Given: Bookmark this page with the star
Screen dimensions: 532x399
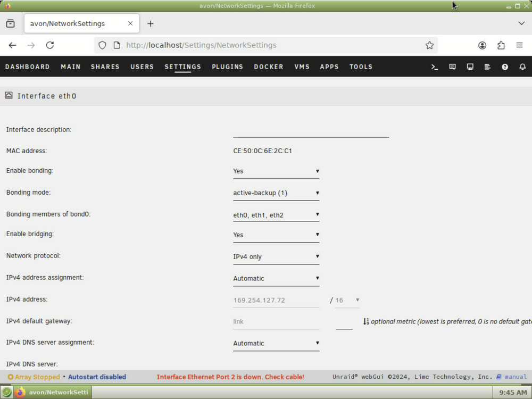Looking at the screenshot, I should [x=429, y=45].
